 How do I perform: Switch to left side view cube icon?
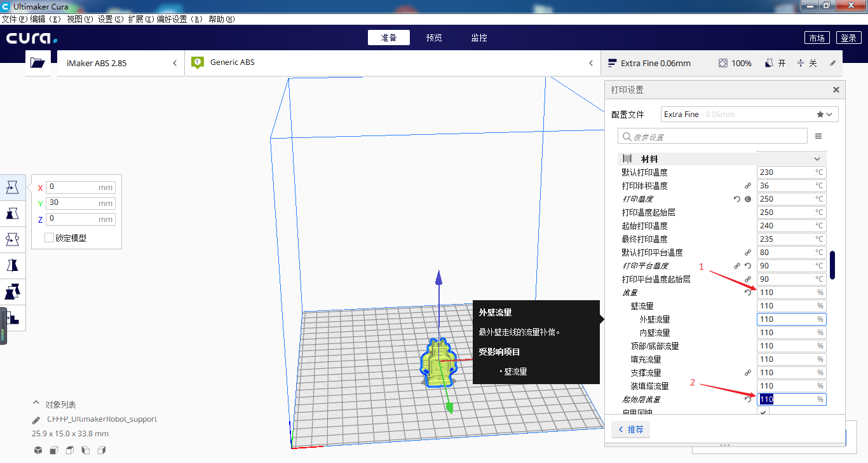86,450
